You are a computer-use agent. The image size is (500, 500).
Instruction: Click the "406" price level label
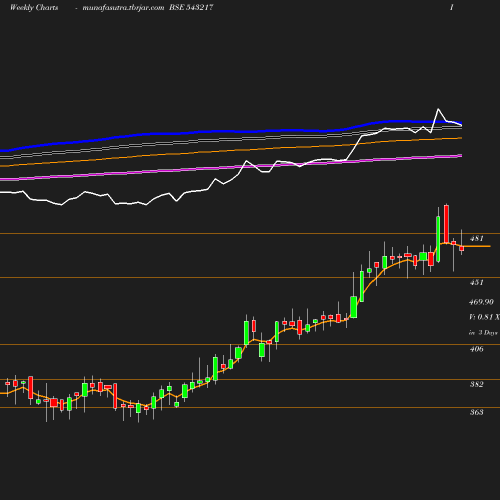(477, 349)
